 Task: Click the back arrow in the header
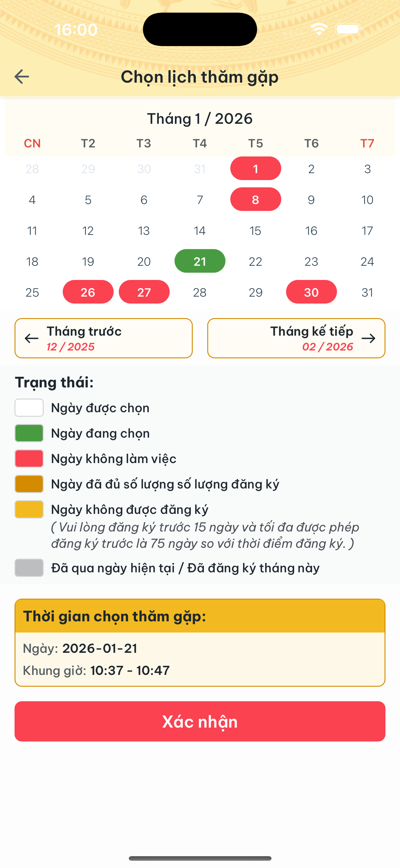[x=22, y=77]
